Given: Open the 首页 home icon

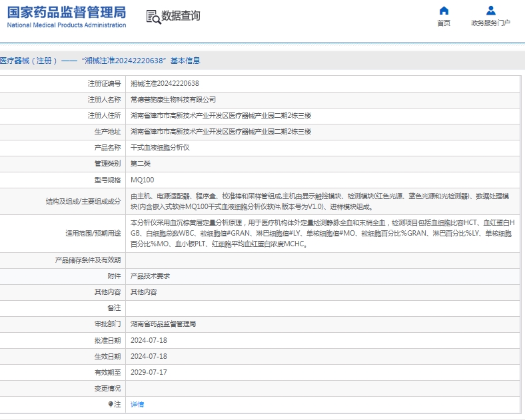Looking at the screenshot, I should point(444,11).
